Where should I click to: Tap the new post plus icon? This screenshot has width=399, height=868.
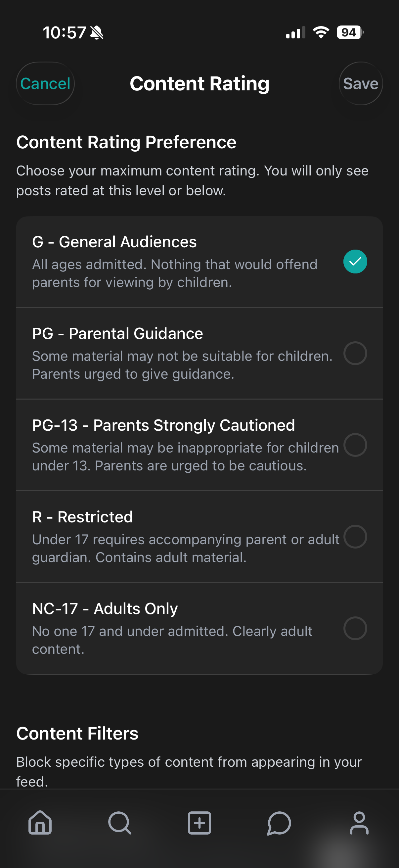[x=199, y=823]
